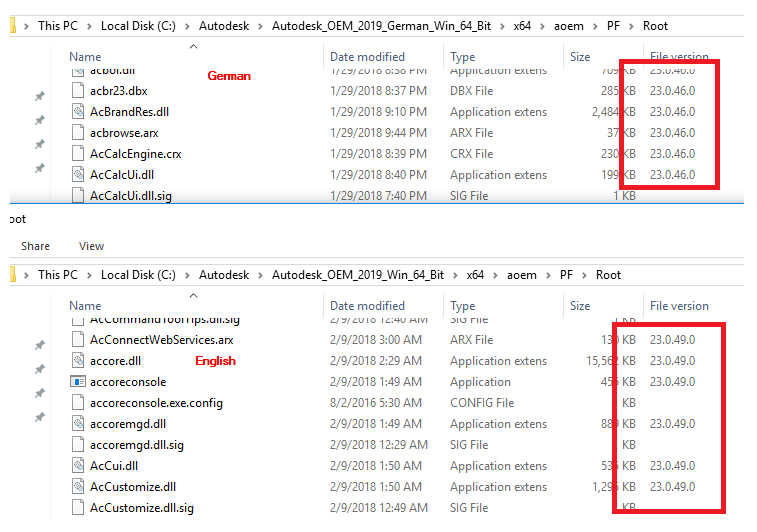Viewport: 757px width, 532px height.
Task: Expand chevron after x64 in English window path
Action: tap(495, 275)
